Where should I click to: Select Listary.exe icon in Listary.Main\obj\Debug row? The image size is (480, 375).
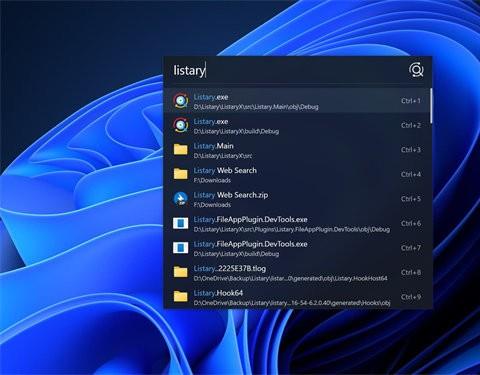(181, 101)
